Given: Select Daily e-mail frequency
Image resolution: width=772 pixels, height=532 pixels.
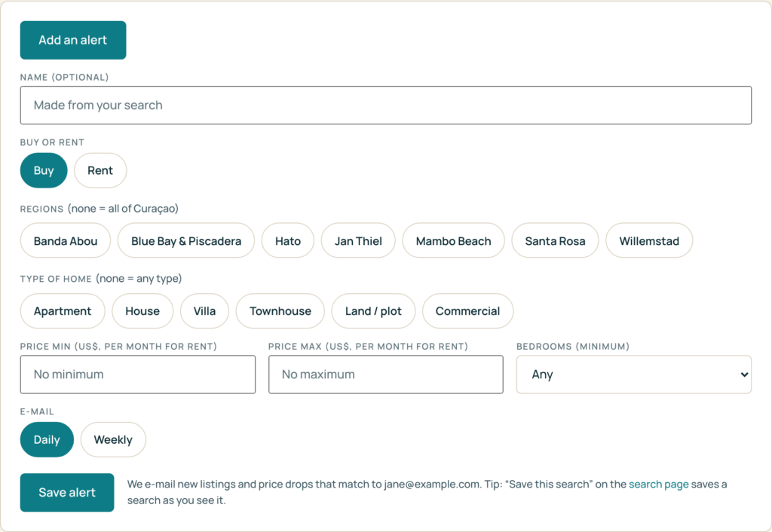Looking at the screenshot, I should tap(47, 439).
